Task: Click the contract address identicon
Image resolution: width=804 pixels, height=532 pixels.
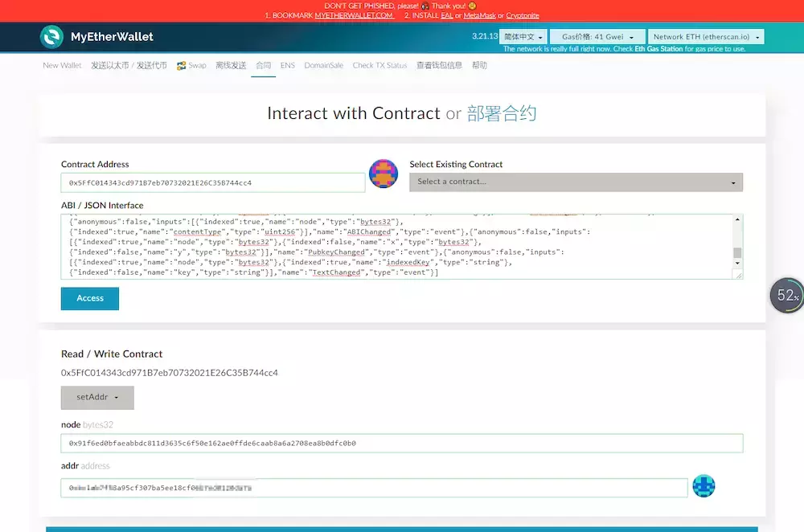Action: pos(384,174)
